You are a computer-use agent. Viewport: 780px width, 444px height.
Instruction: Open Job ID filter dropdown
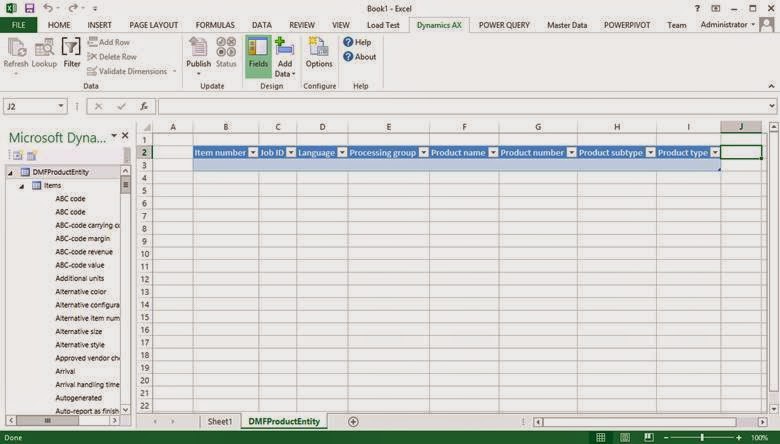pos(291,153)
